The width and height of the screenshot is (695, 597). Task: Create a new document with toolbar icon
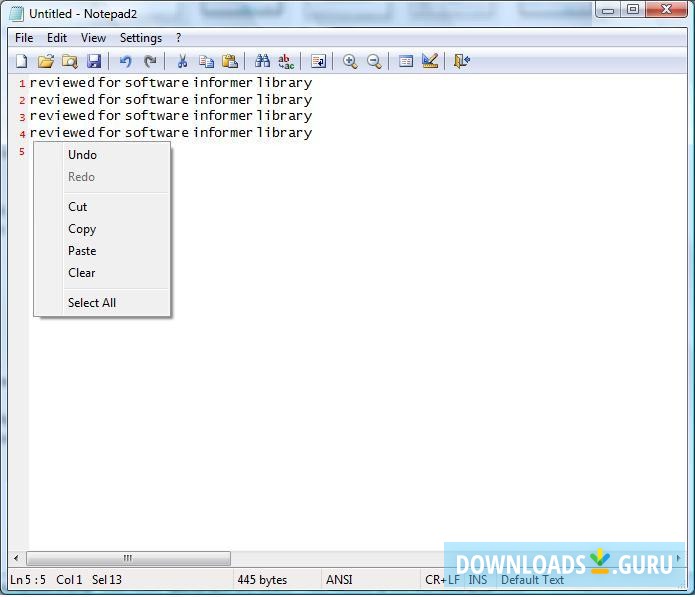click(21, 61)
